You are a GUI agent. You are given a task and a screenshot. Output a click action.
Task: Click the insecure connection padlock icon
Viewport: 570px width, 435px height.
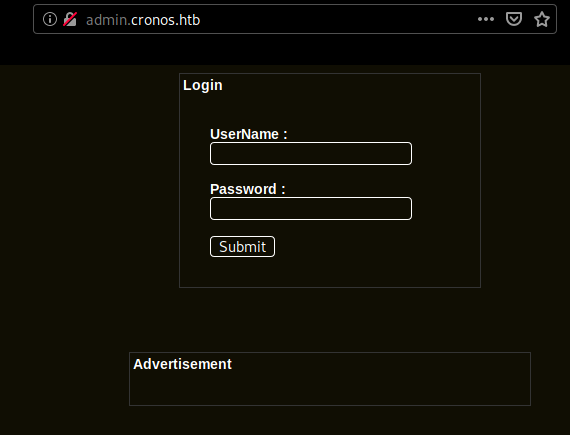click(70, 19)
